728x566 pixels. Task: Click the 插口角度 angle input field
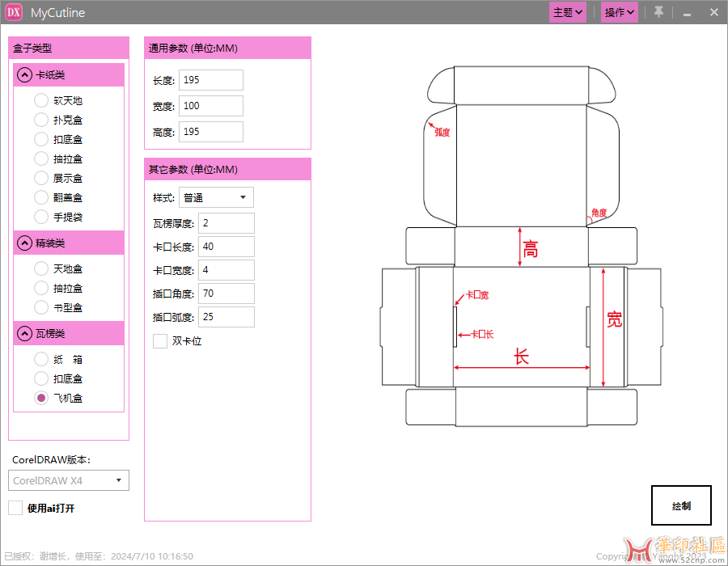coord(226,294)
